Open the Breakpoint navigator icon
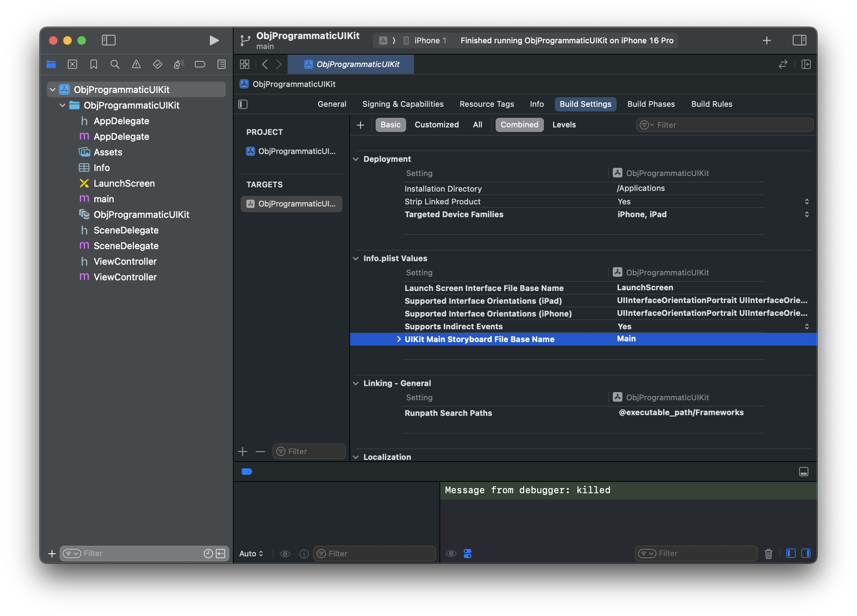Screen dimensions: 857x616 point(200,65)
